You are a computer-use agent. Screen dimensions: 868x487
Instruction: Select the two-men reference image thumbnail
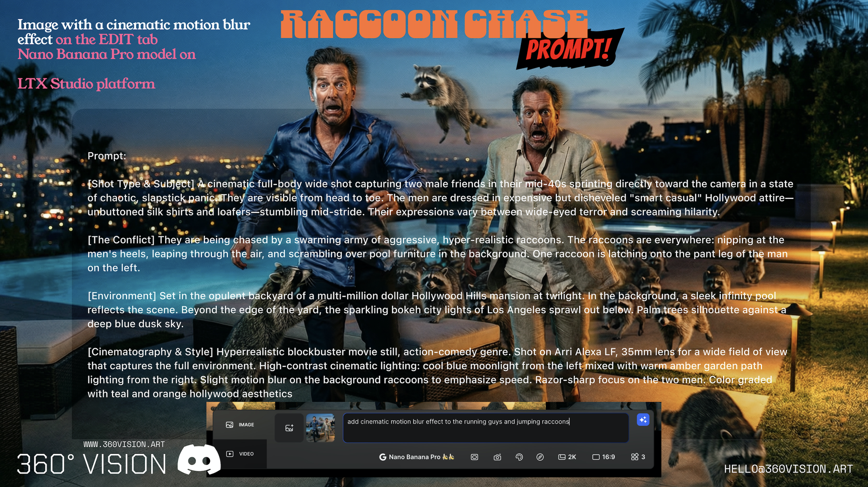click(x=320, y=428)
